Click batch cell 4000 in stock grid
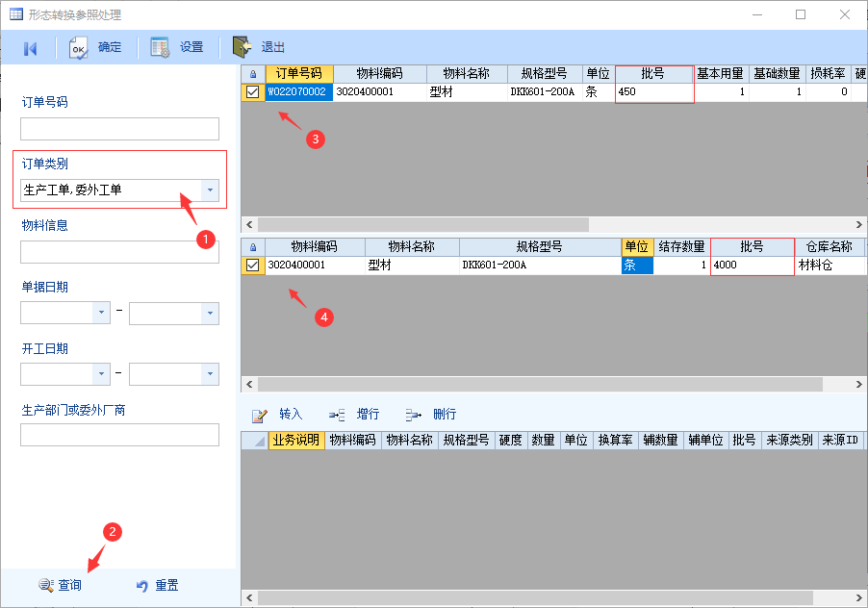Viewport: 868px width, 608px height. 753,265
